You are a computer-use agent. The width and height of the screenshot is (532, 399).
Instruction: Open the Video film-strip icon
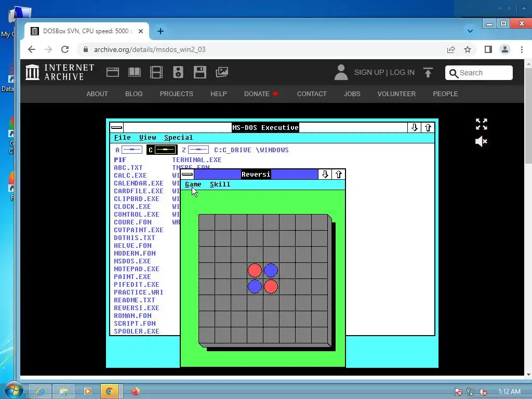(x=156, y=72)
